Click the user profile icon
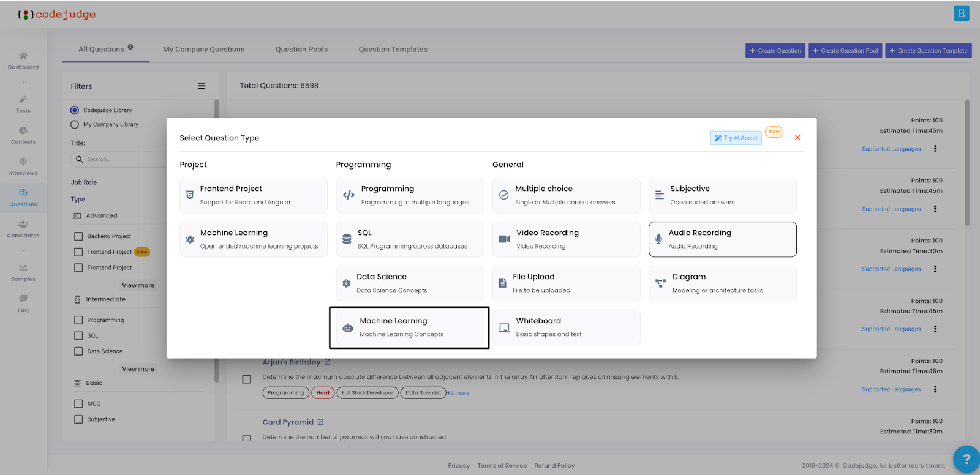Screen dimensions: 980x475 click(961, 13)
